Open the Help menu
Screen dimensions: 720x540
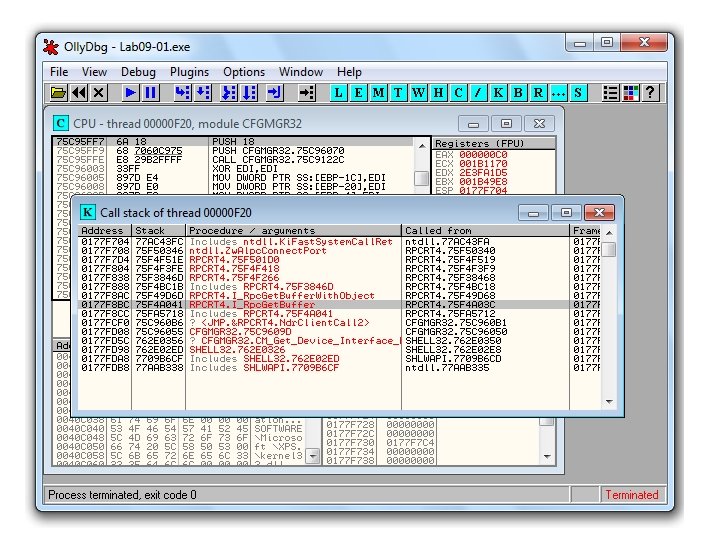point(349,72)
